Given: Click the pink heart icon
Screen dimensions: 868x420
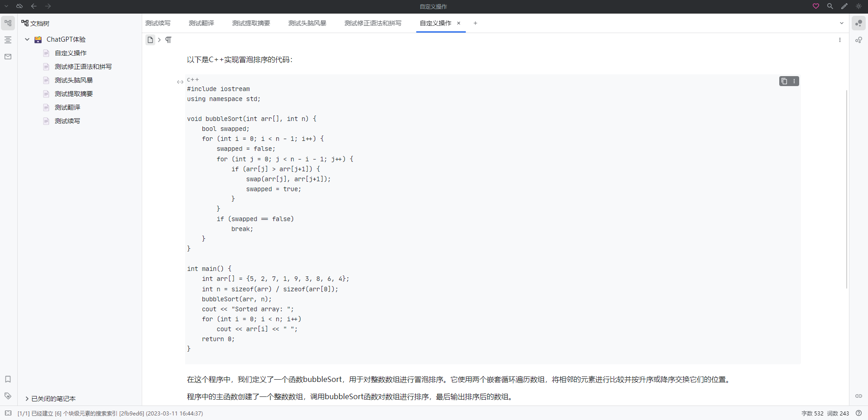Looking at the screenshot, I should point(816,6).
